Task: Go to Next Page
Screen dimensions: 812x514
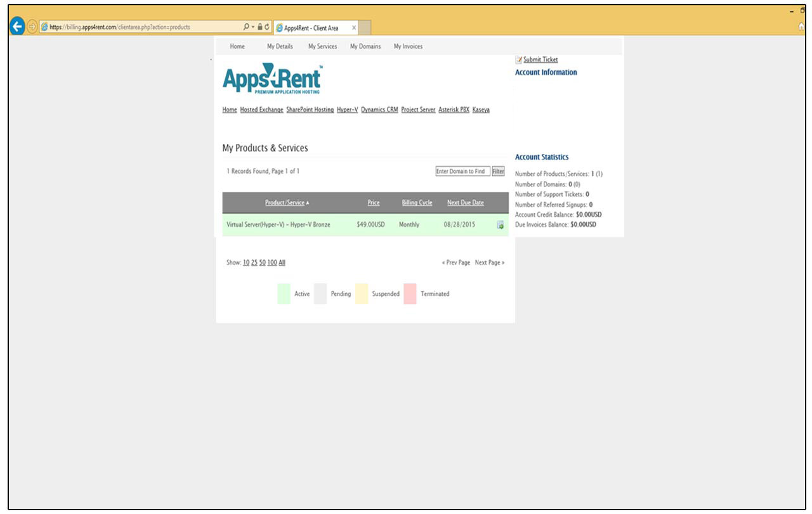Action: coord(490,262)
